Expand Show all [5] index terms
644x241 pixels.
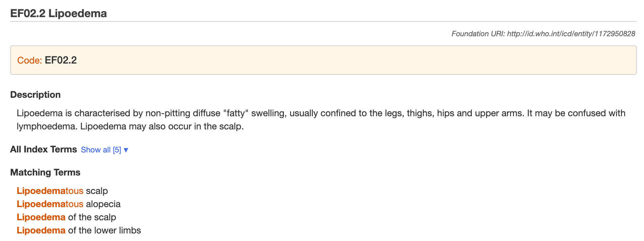click(104, 150)
